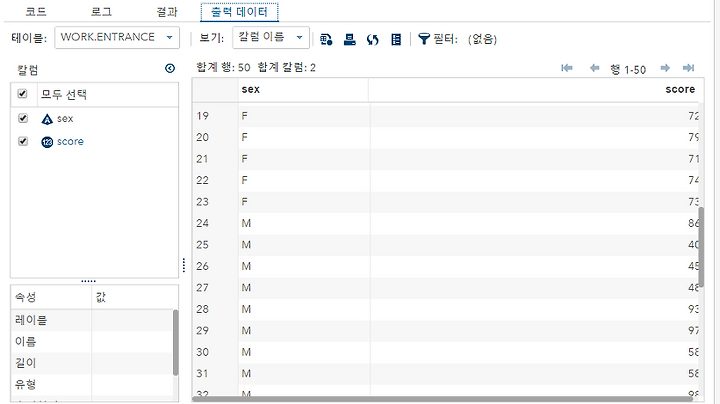Click the vertical scrollbar of data table
This screenshot has height=404, width=720.
click(x=701, y=247)
